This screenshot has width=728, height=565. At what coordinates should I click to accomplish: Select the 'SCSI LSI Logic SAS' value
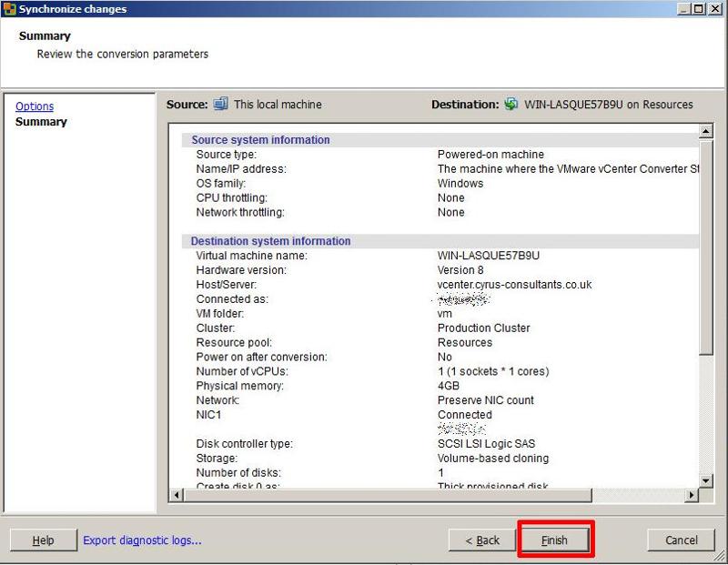click(486, 444)
